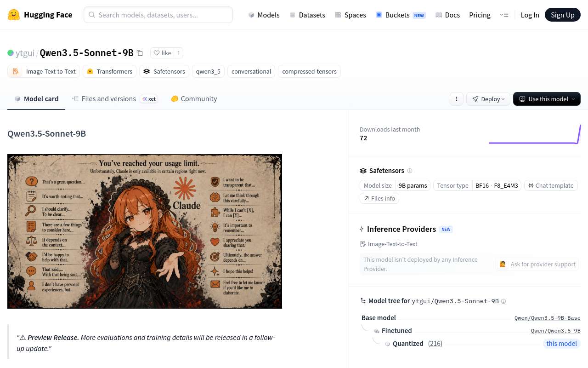The width and height of the screenshot is (588, 368).
Task: Open Docs in the navigation
Action: [447, 15]
